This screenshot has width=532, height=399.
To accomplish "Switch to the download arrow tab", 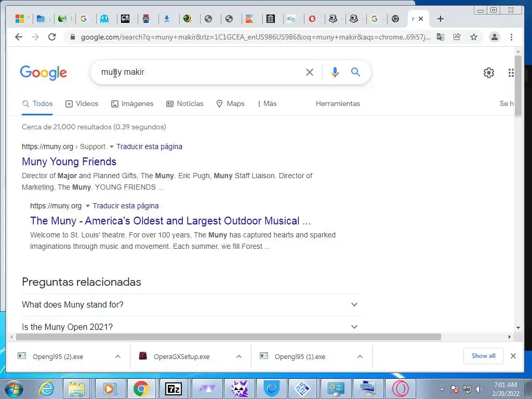I will (x=167, y=19).
